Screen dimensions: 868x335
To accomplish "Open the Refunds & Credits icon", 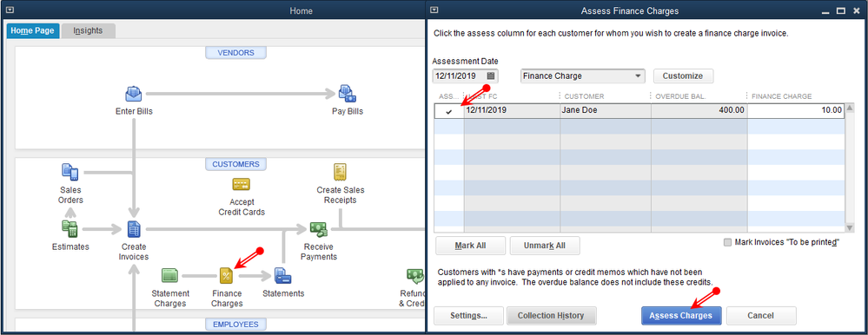I will (414, 275).
